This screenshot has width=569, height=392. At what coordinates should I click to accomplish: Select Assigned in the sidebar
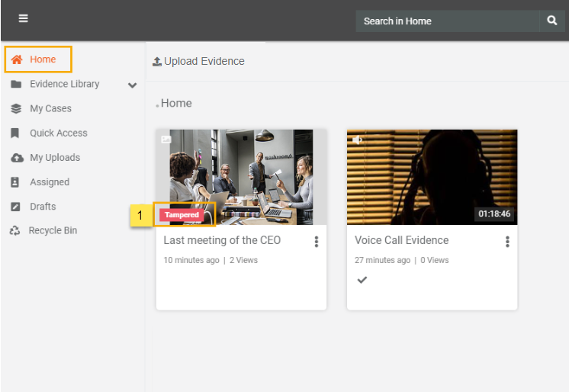tap(50, 182)
